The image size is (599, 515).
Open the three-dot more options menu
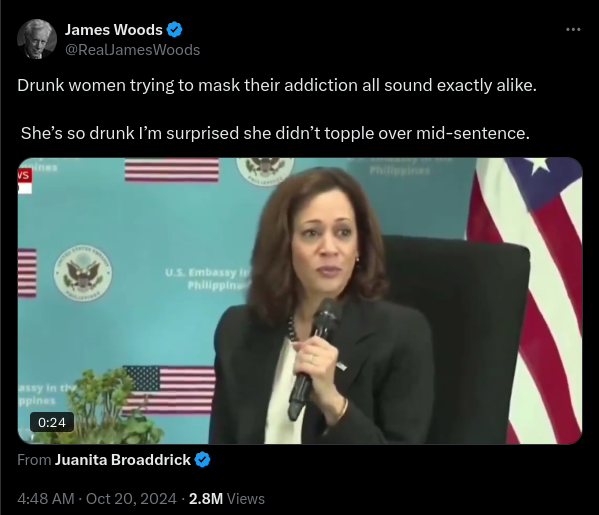pos(573,29)
